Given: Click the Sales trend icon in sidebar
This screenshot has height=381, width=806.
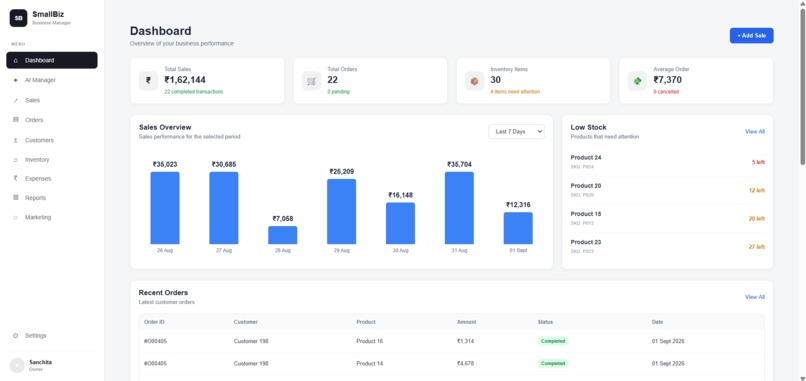Looking at the screenshot, I should (15, 100).
